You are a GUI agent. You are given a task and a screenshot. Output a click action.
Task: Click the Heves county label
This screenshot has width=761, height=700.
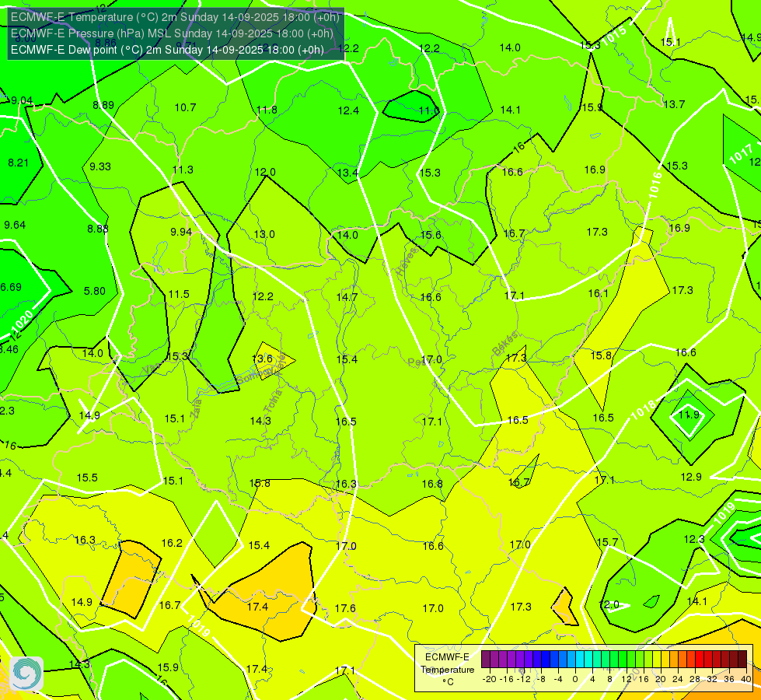(407, 261)
